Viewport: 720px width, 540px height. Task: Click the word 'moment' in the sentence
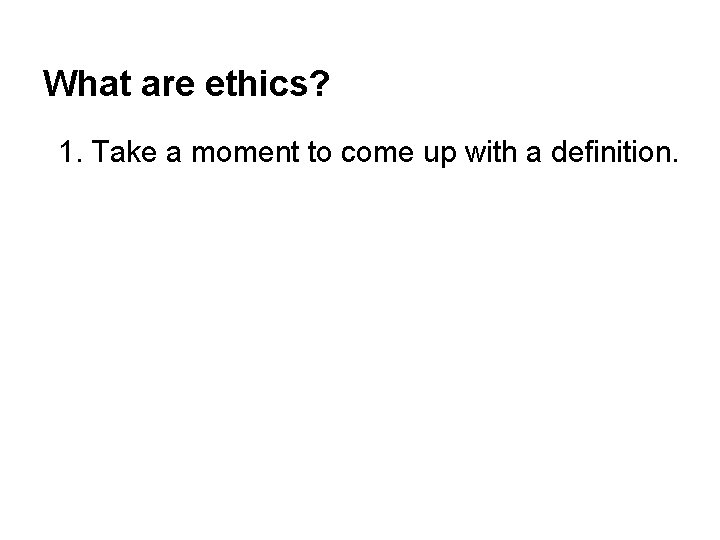coord(245,152)
